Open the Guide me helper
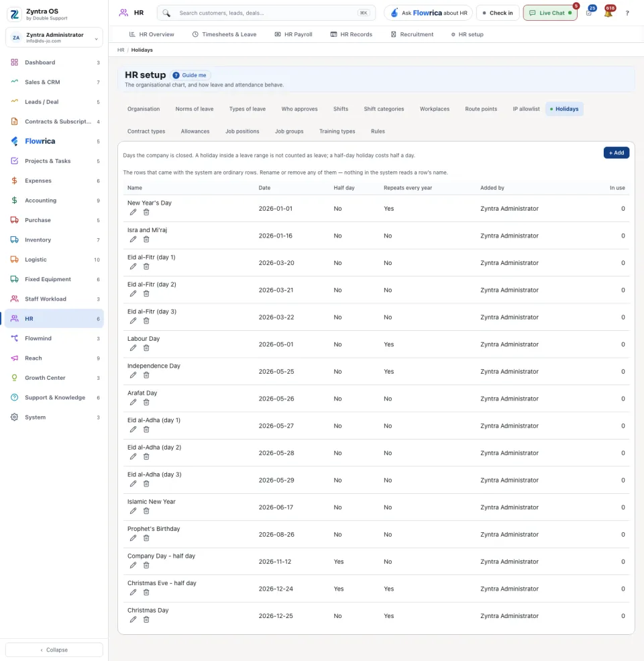Screen dimensions: 644x661 coord(190,75)
